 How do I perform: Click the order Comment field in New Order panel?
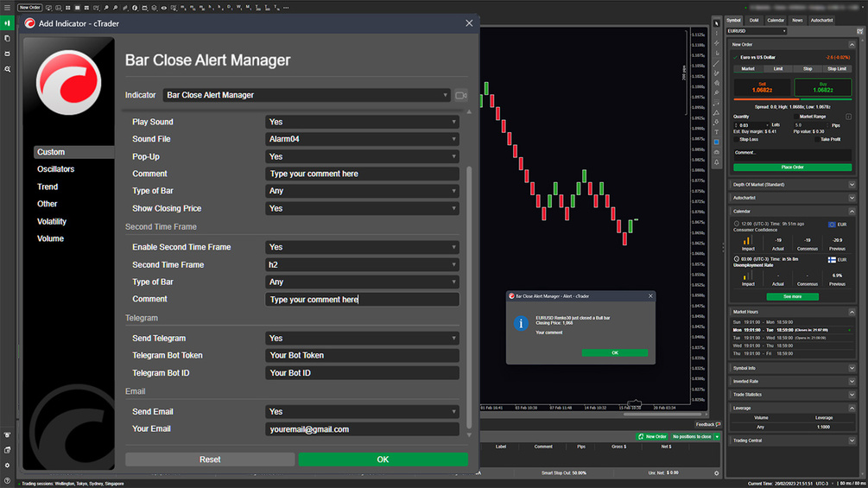792,153
